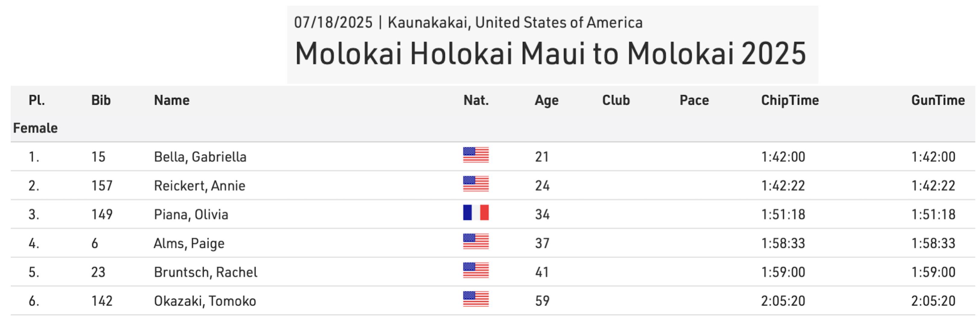Image resolution: width=980 pixels, height=320 pixels.
Task: Click the Bib column header
Action: [101, 101]
